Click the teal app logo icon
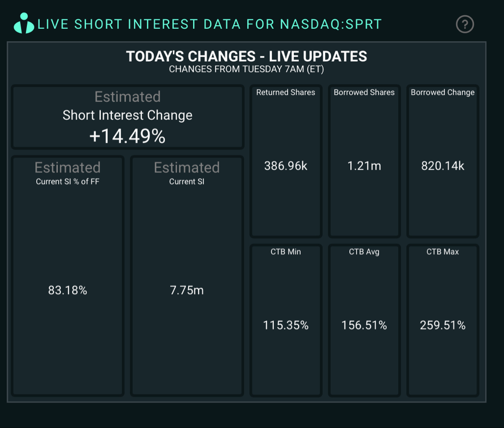This screenshot has height=428, width=504. (x=24, y=23)
